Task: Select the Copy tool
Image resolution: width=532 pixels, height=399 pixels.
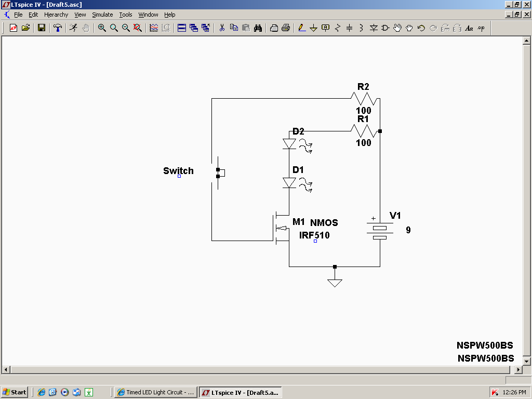Action: pyautogui.click(x=234, y=28)
